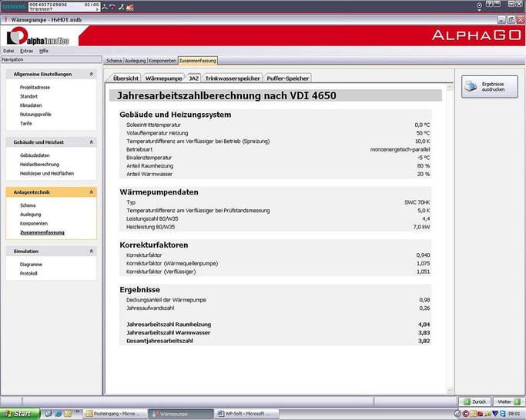Open the Puffer-Speicher tab
Viewport: 526px width, 420px height.
pyautogui.click(x=288, y=78)
